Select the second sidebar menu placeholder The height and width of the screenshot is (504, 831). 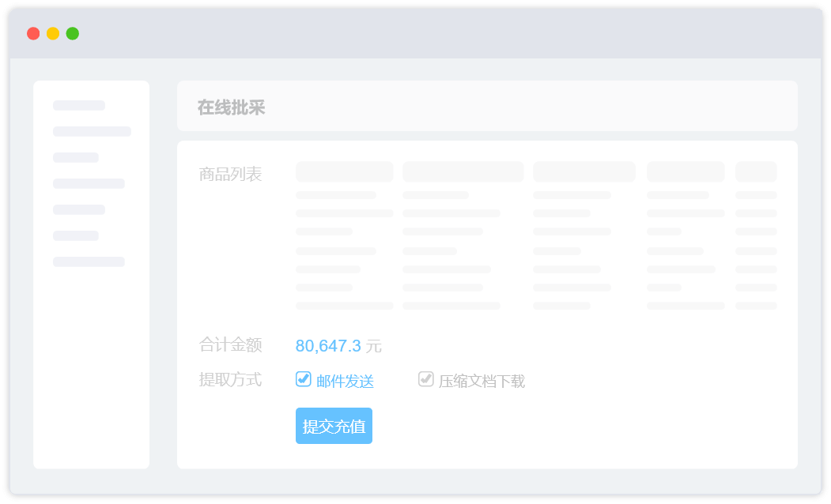coord(92,131)
